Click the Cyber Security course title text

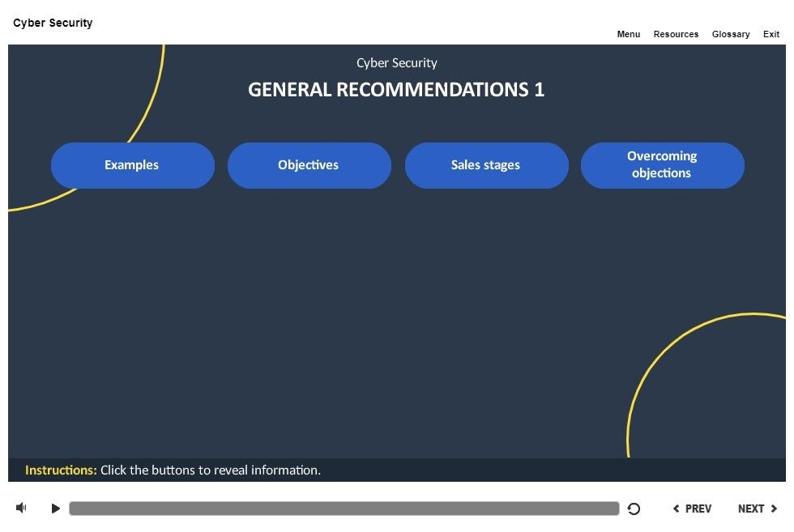[x=53, y=23]
